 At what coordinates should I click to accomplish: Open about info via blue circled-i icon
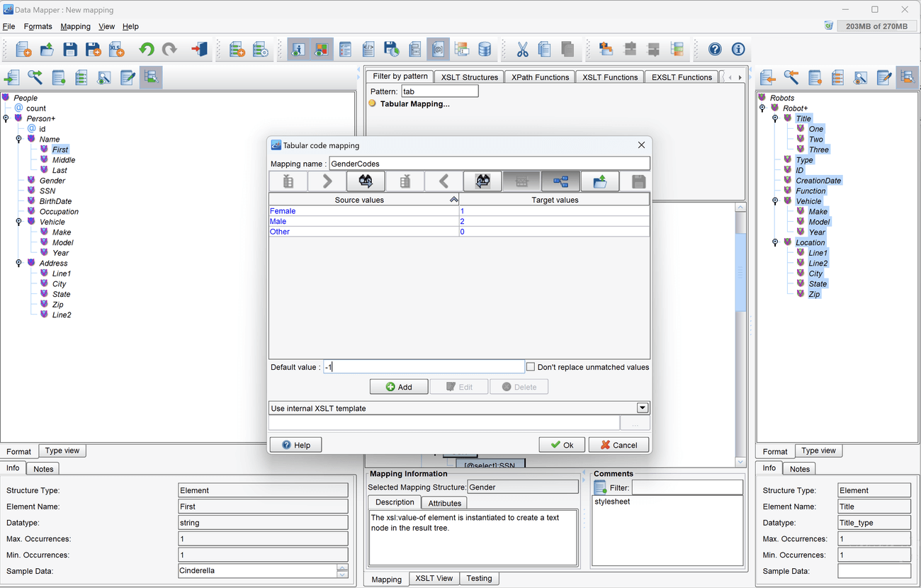coord(738,49)
